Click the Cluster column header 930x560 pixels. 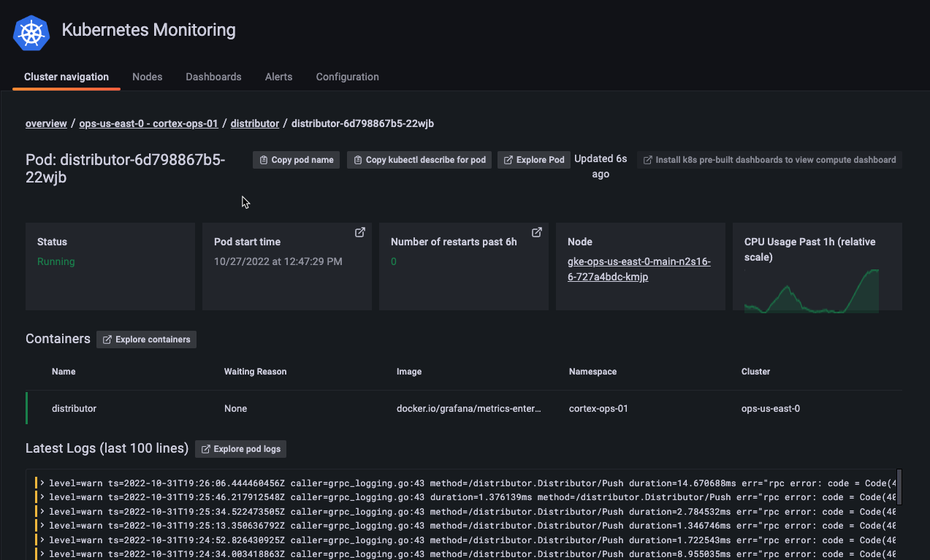(x=755, y=372)
